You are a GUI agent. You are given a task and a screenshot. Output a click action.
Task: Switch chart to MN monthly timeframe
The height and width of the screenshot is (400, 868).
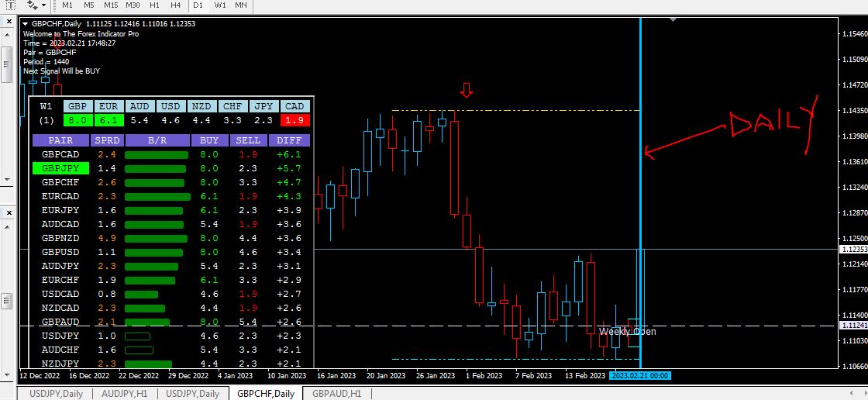pyautogui.click(x=241, y=5)
